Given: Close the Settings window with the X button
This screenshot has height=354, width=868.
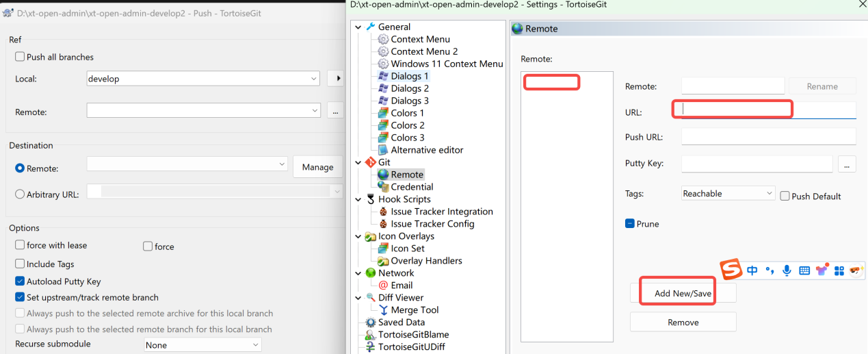Looking at the screenshot, I should (861, 4).
